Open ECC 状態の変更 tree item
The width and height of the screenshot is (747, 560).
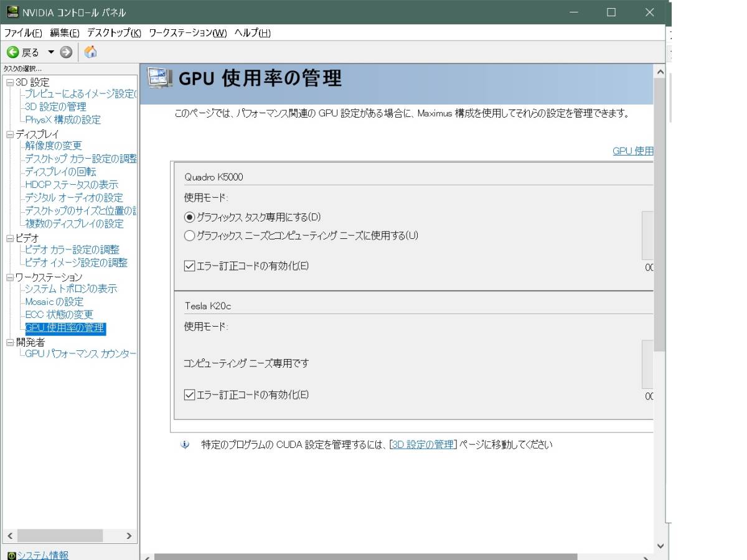coord(59,315)
